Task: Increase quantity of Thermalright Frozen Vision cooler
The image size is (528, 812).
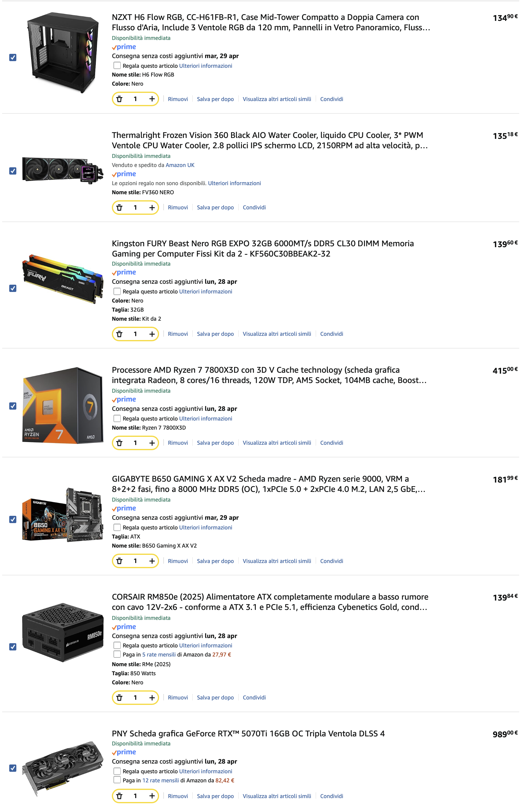Action: pyautogui.click(x=152, y=208)
